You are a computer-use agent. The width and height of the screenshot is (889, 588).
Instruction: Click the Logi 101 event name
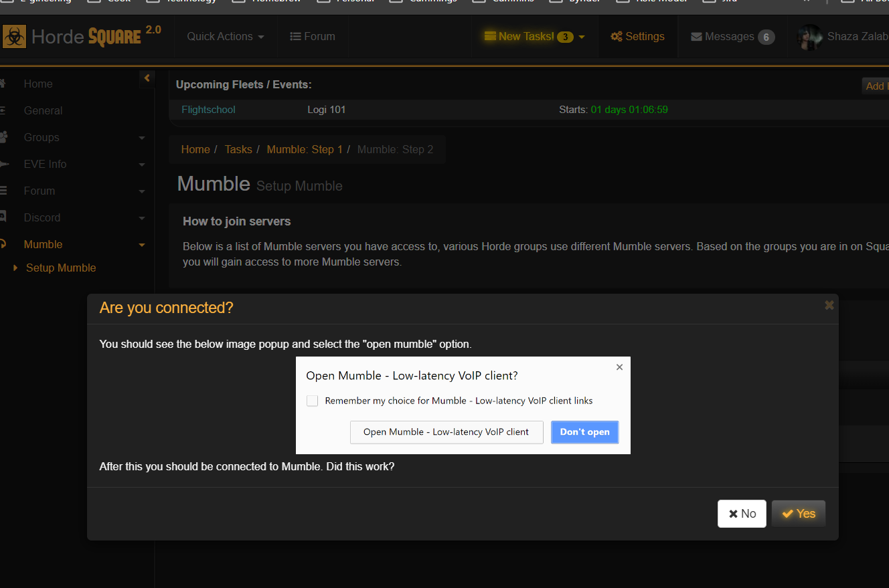pyautogui.click(x=326, y=110)
